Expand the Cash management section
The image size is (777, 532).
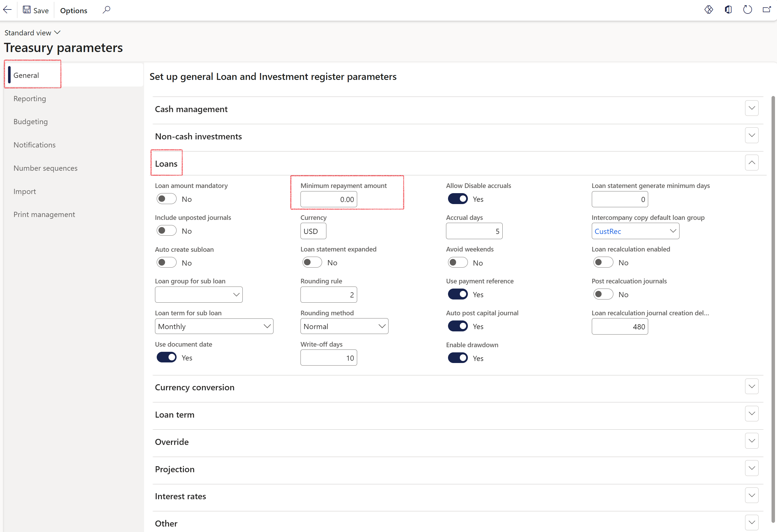(x=751, y=108)
